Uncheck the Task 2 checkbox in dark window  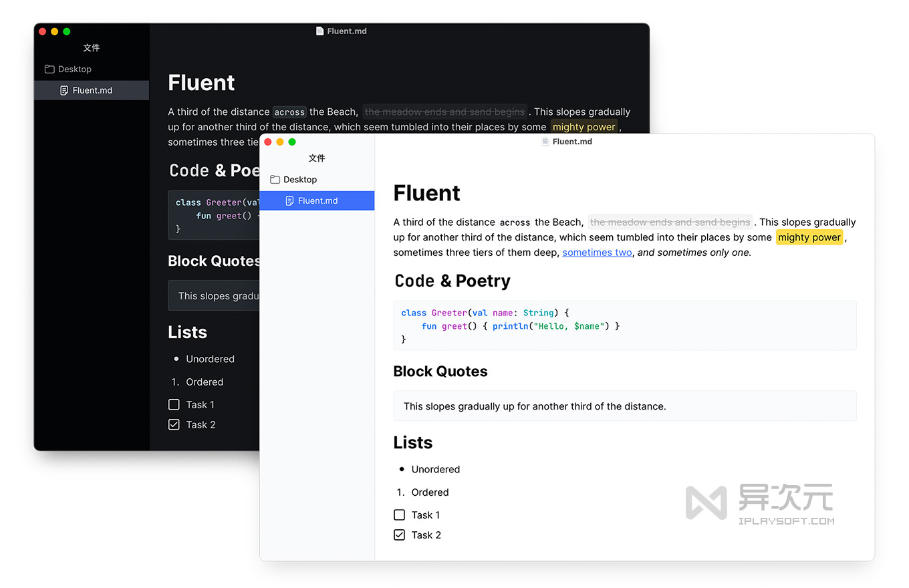click(174, 424)
